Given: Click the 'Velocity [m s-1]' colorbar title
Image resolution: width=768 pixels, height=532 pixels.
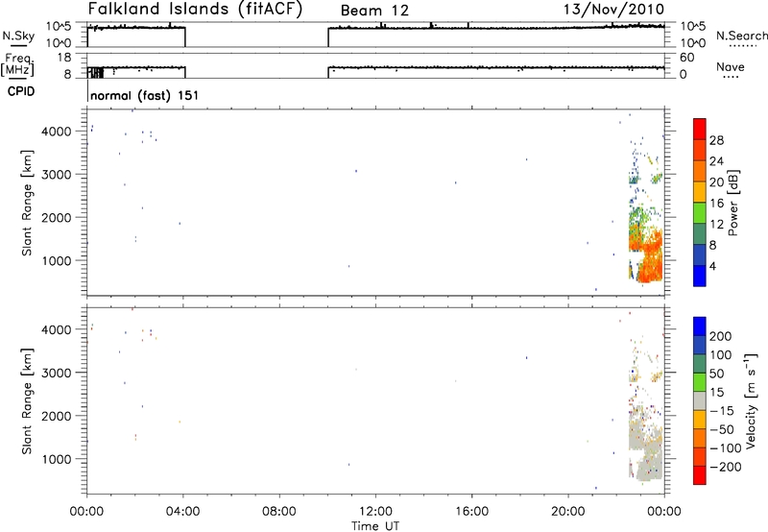Looking at the screenshot, I should coord(750,400).
